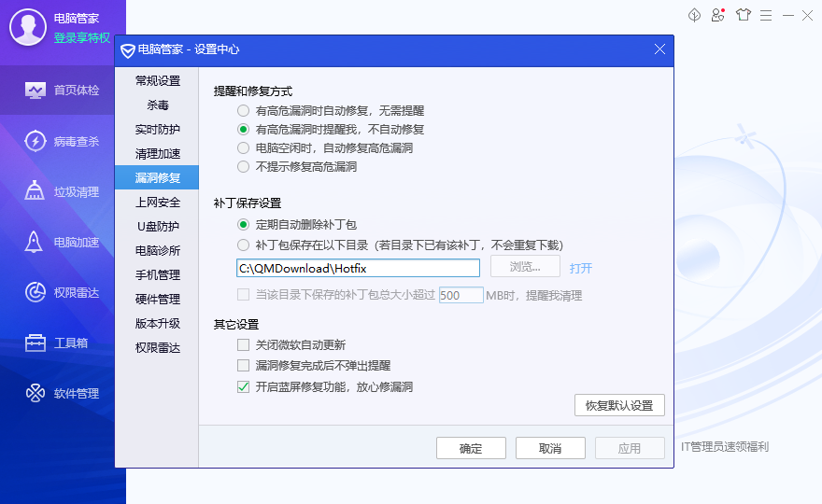Screen dimensions: 822x504
Task: Open 电脑诊所 settings tab
Action: click(x=157, y=250)
